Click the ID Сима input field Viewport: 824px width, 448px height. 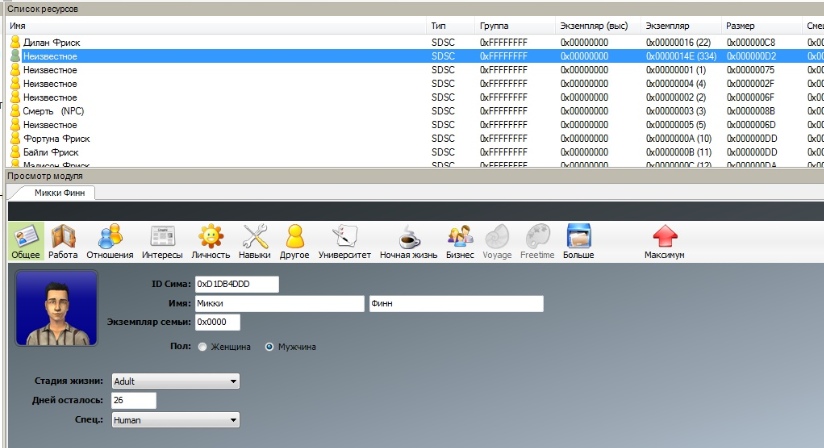(x=236, y=285)
